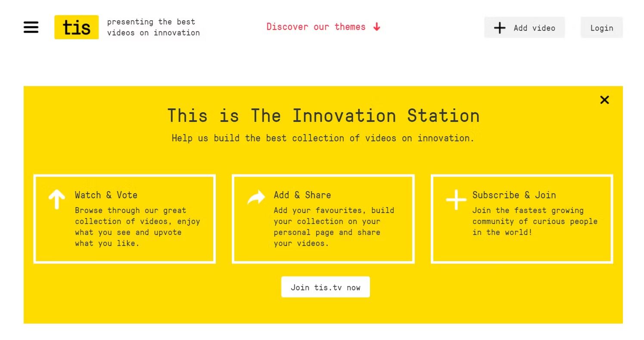This screenshot has width=644, height=340.
Task: Click the white upvote arrow icon
Action: [x=56, y=199]
